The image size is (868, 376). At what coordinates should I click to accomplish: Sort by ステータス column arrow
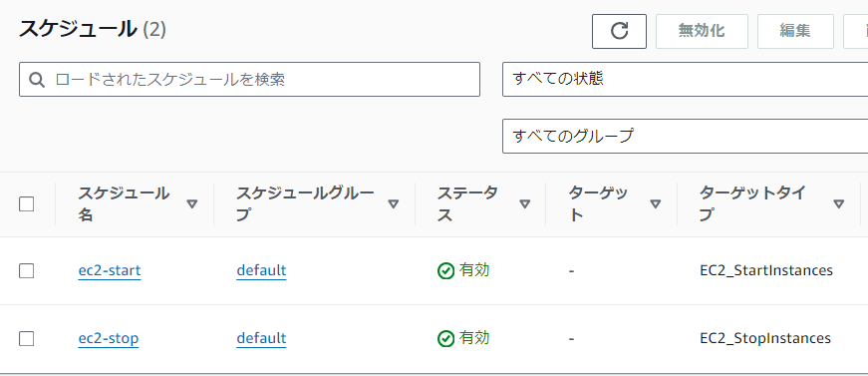(x=525, y=204)
